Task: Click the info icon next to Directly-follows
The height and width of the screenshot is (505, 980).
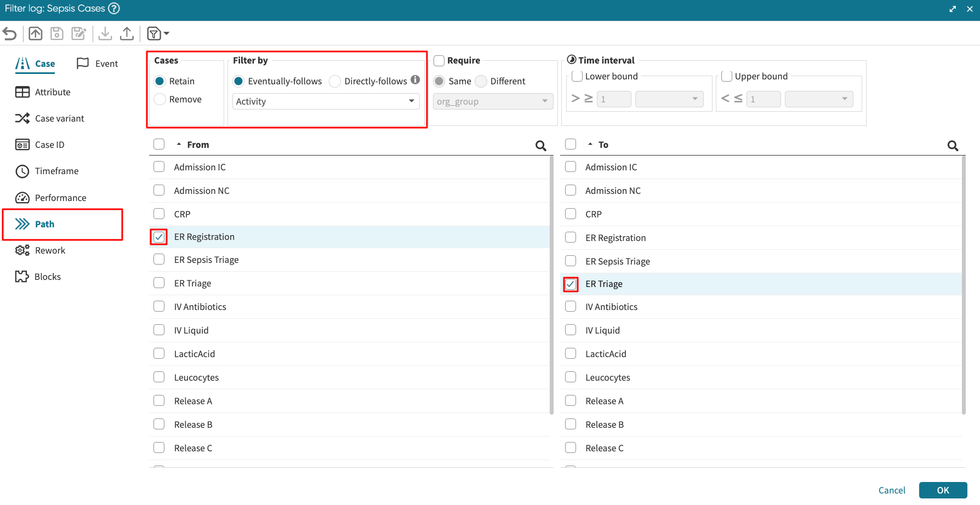Action: point(415,80)
